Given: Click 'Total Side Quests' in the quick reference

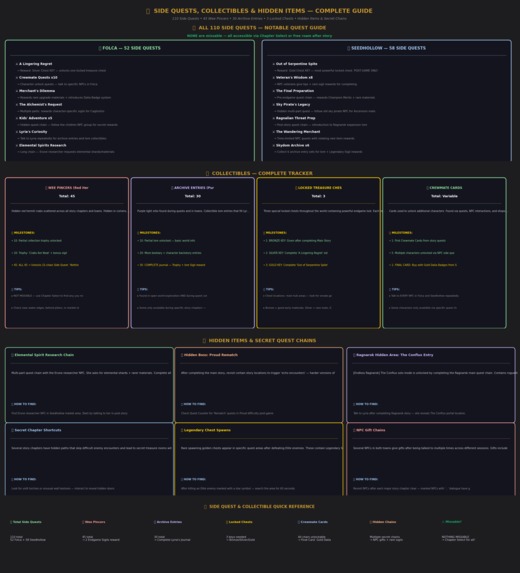Looking at the screenshot, I should tap(27, 522).
